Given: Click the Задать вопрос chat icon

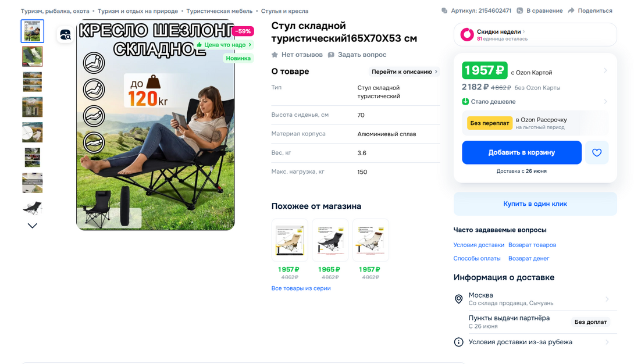Looking at the screenshot, I should coord(331,55).
